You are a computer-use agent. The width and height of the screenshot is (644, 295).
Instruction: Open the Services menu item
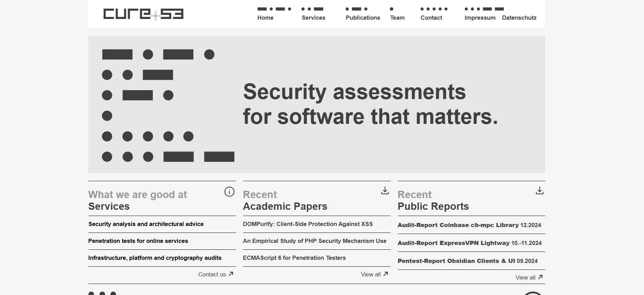click(314, 18)
